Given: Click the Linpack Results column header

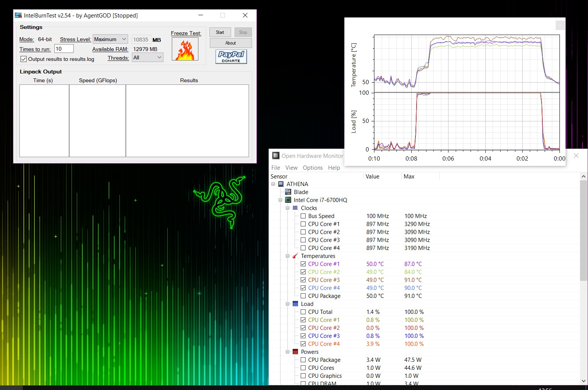Looking at the screenshot, I should pos(189,80).
